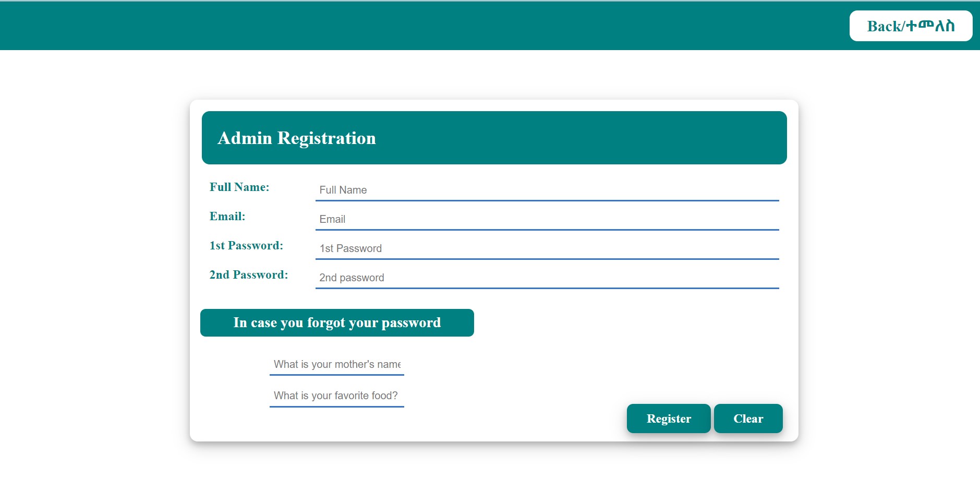This screenshot has width=980, height=478.
Task: Click the Admin Registration heading banner
Action: [x=494, y=138]
